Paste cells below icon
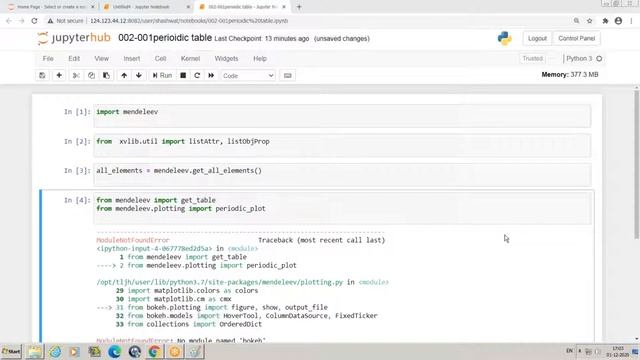This screenshot has height=360, width=640. [106, 76]
